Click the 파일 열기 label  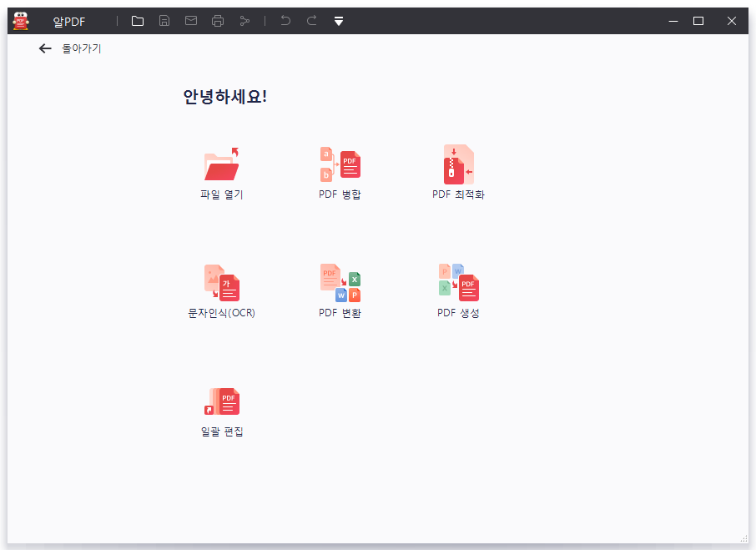coord(222,194)
